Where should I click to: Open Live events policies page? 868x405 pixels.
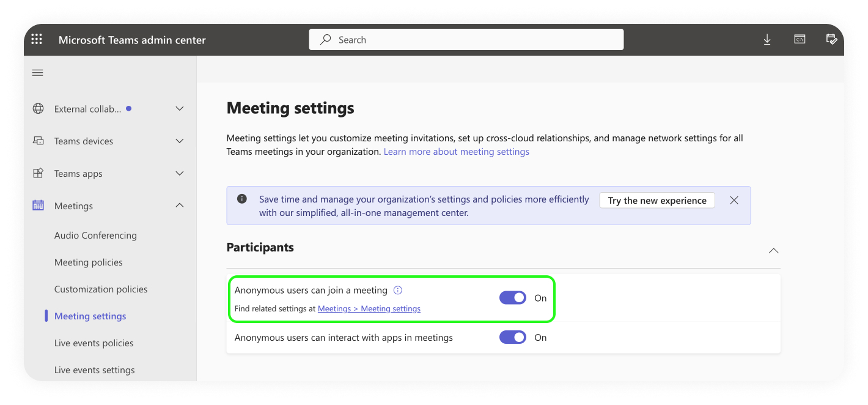coord(94,343)
